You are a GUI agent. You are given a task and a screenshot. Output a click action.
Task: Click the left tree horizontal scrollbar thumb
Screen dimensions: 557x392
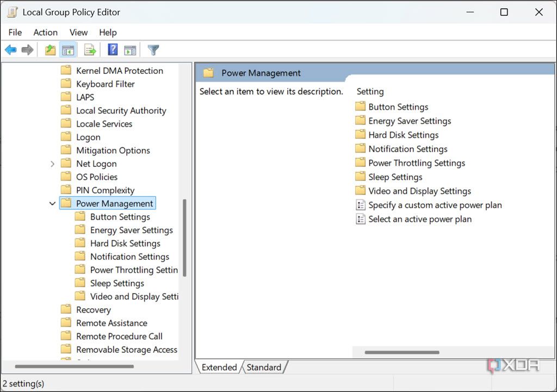coord(74,366)
